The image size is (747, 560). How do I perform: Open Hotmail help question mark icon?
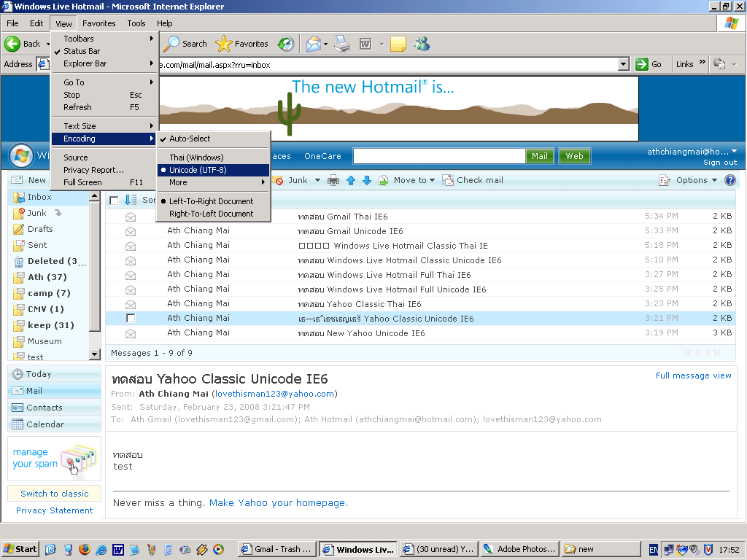click(729, 180)
